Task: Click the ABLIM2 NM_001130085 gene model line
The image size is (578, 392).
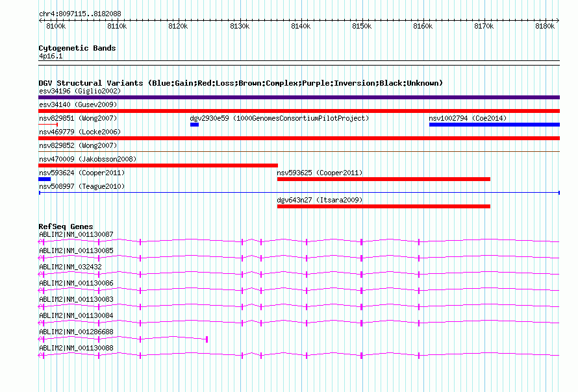Action: [299, 258]
